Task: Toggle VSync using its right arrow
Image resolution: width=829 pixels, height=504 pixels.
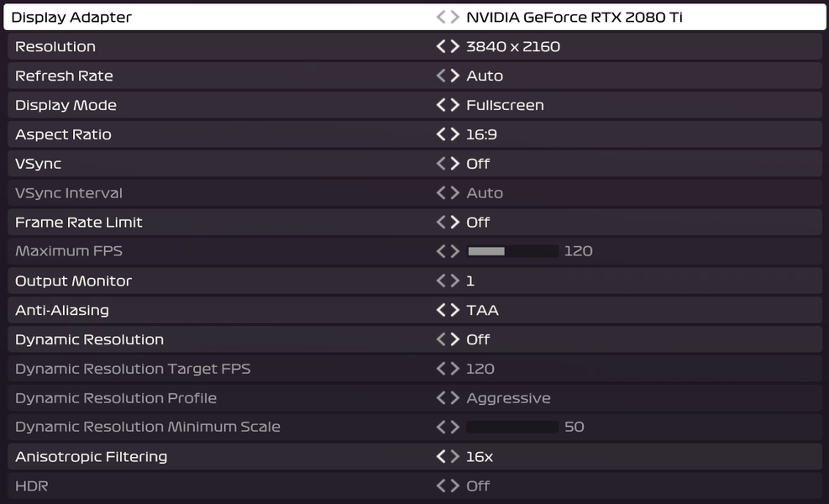Action: pyautogui.click(x=454, y=164)
